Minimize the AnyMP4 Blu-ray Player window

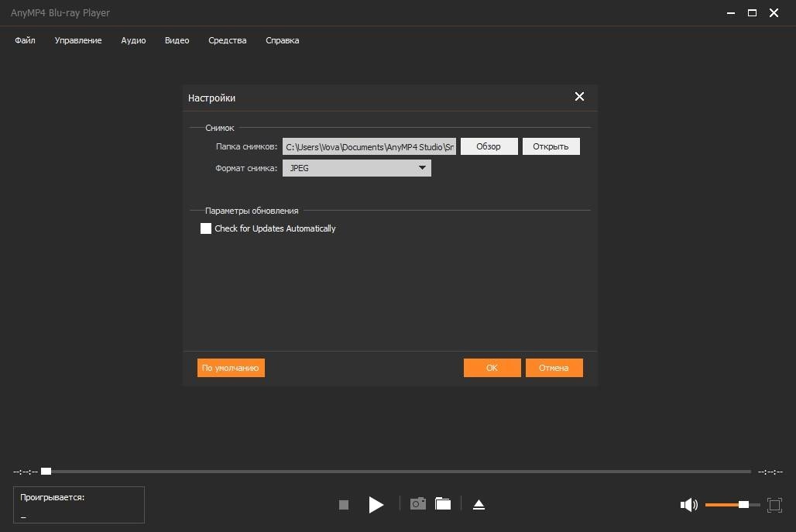[x=731, y=13]
